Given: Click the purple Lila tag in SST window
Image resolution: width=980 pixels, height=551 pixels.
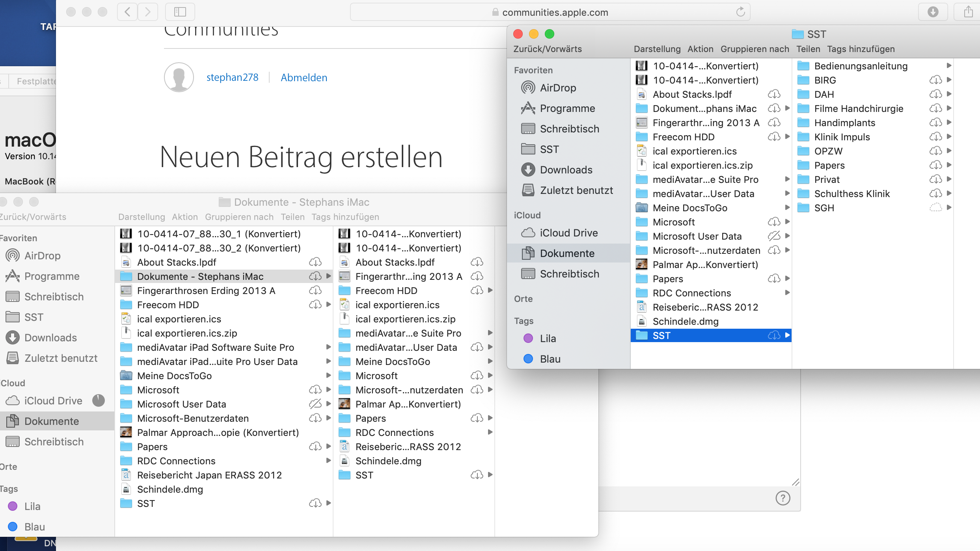Looking at the screenshot, I should coord(528,339).
